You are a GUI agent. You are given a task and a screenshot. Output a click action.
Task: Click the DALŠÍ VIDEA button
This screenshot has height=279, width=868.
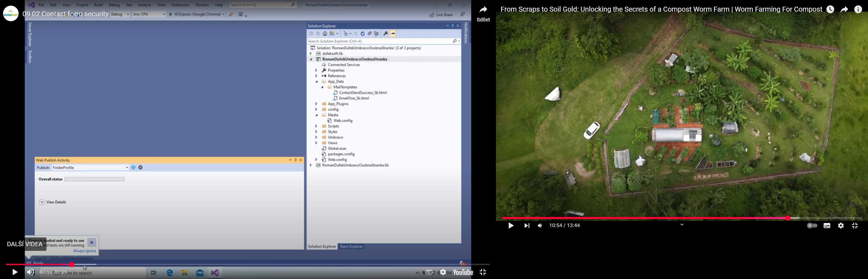(25, 244)
